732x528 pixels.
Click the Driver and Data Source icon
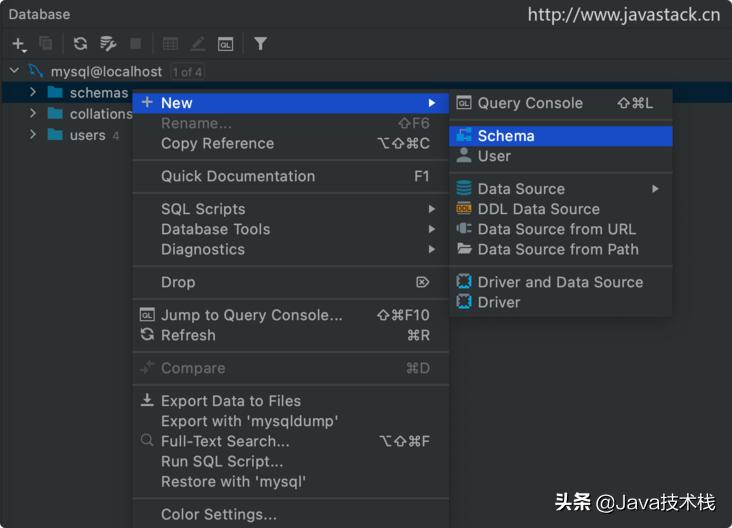(464, 282)
